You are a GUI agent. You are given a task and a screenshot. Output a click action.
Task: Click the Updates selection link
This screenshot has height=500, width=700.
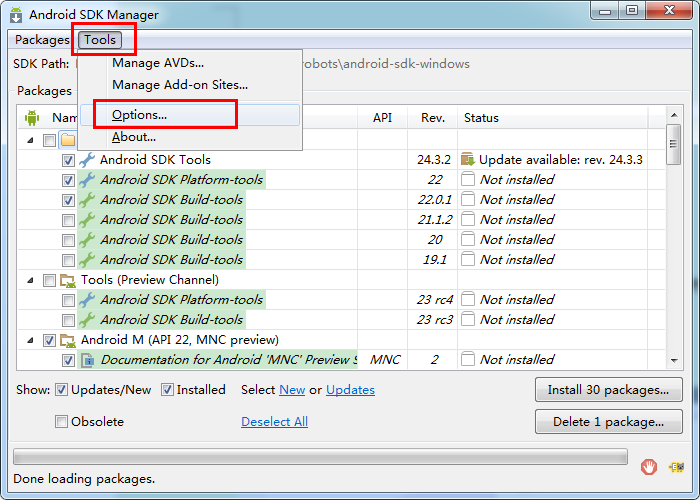[350, 390]
